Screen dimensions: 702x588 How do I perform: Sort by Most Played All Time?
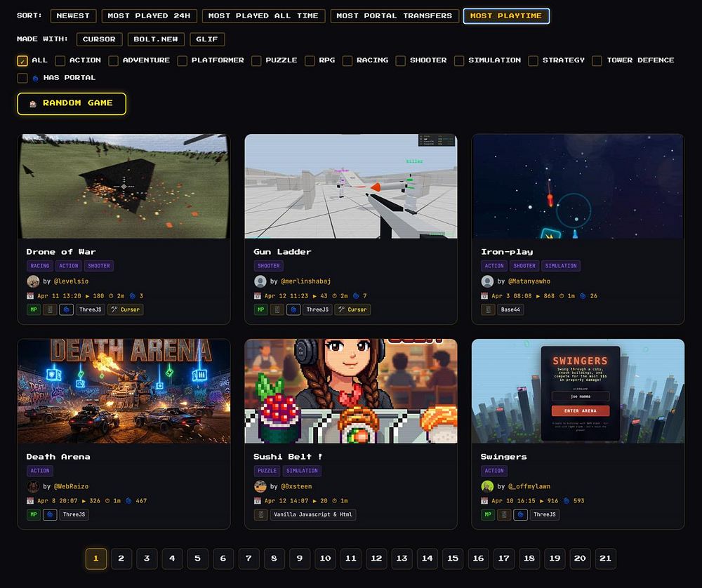263,15
